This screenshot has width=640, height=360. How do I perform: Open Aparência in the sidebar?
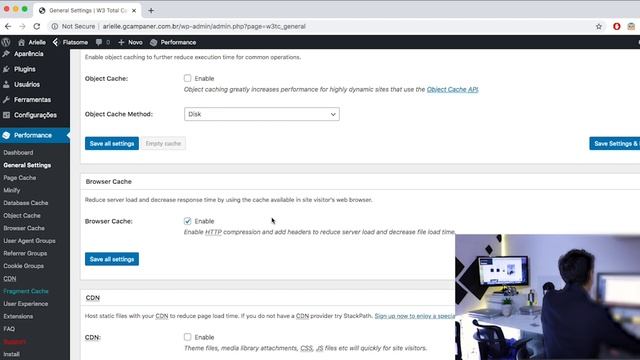[x=29, y=54]
